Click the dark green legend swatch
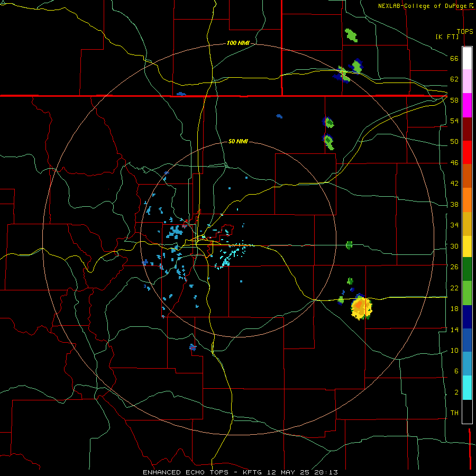476x476 pixels. tap(467, 269)
